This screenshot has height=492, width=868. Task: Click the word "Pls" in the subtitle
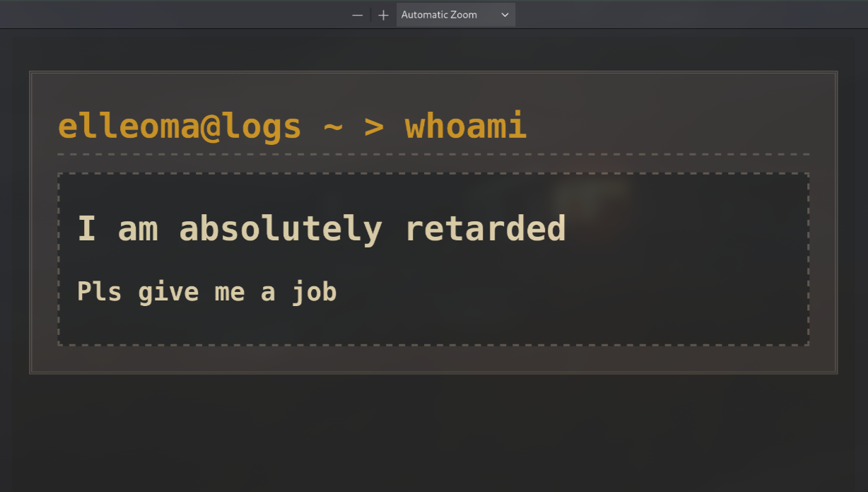[x=100, y=291]
